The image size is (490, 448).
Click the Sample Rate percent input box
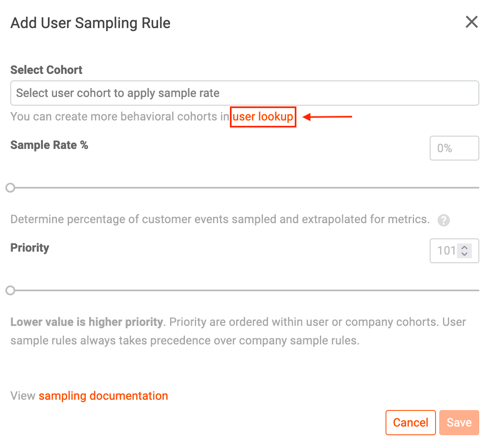[x=454, y=148]
